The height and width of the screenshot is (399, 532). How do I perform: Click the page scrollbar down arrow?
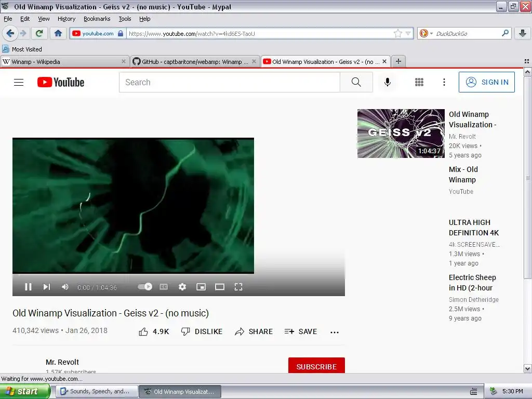click(x=527, y=368)
